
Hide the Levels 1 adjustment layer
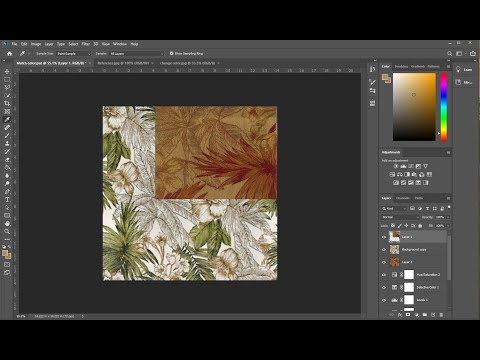click(384, 300)
